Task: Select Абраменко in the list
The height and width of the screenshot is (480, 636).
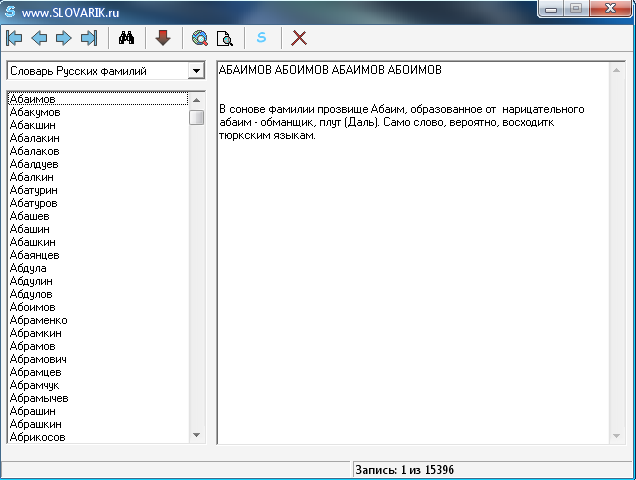Action: [98, 320]
